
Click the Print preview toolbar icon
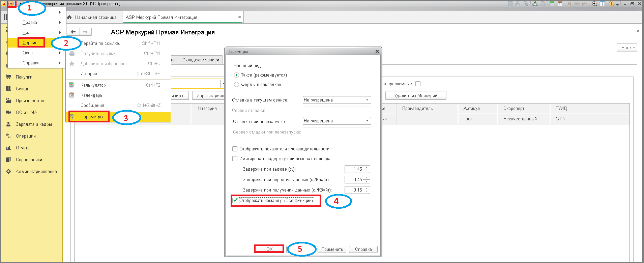click(x=526, y=4)
